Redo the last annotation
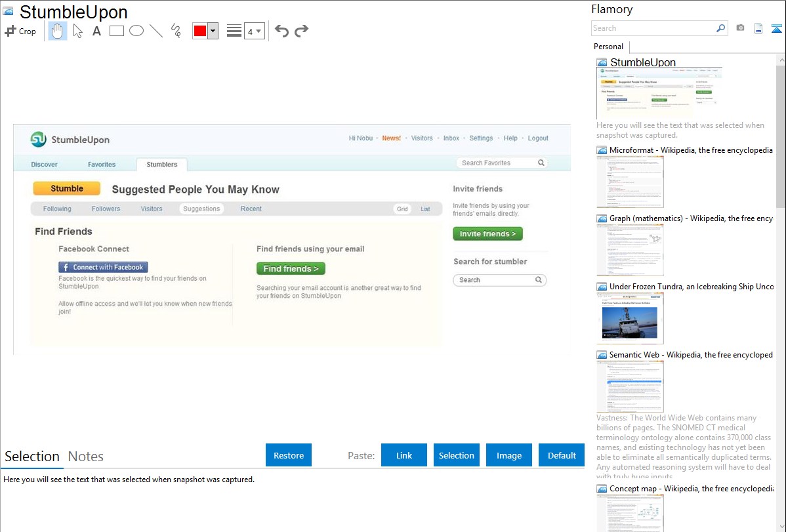This screenshot has height=532, width=786. (301, 31)
